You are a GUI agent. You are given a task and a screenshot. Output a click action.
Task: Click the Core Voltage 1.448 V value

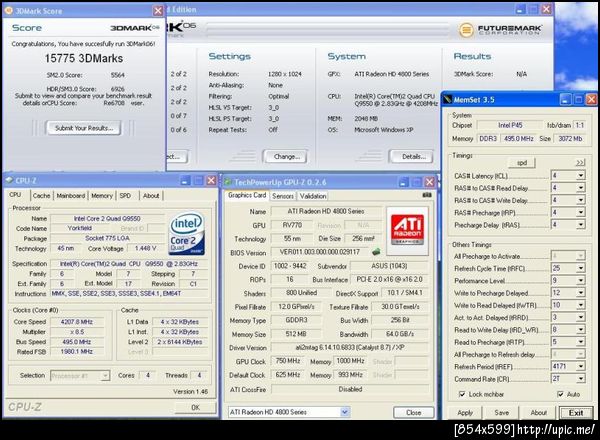146,248
